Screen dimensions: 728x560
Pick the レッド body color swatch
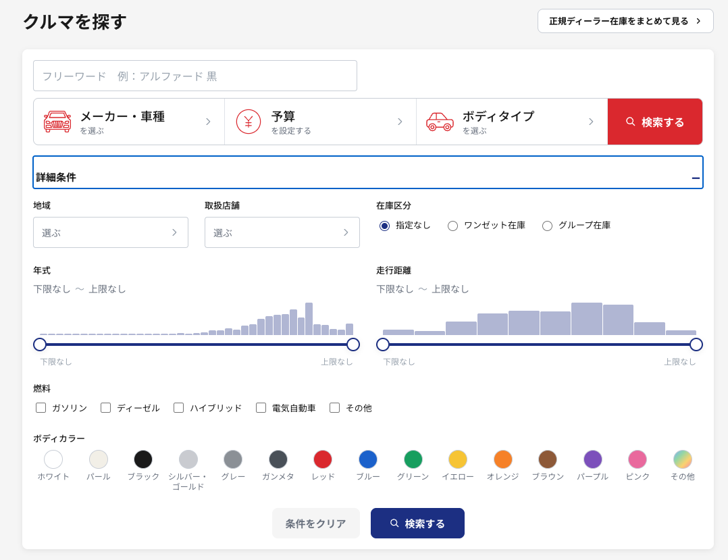pyautogui.click(x=323, y=459)
